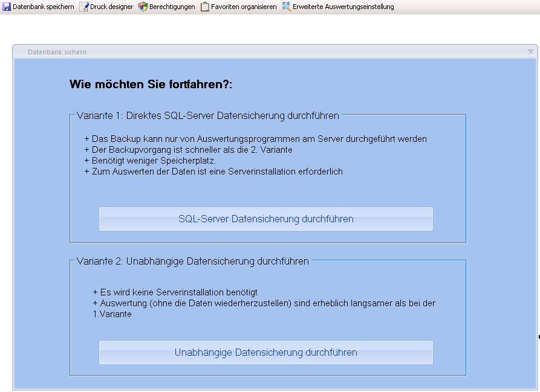Select the Berechtigungen toolbar label
The width and height of the screenshot is (540, 392).
tap(172, 7)
